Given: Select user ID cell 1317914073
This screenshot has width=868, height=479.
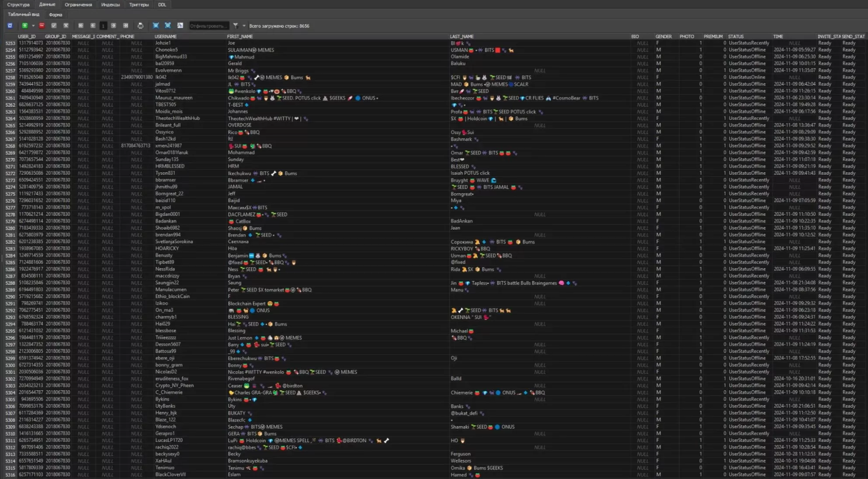Looking at the screenshot, I should pyautogui.click(x=31, y=43).
